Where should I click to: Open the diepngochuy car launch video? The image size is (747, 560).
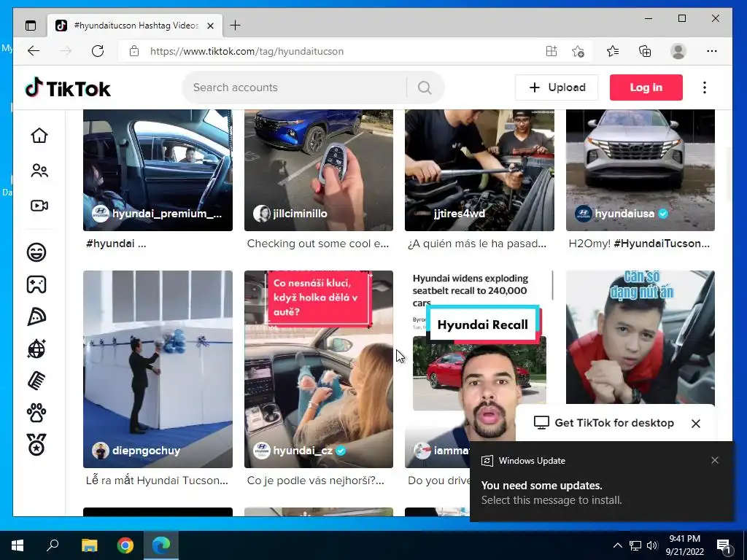158,369
